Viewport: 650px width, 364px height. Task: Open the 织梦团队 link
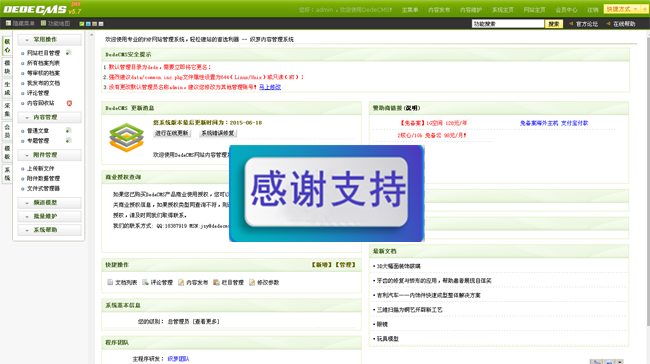[178, 359]
